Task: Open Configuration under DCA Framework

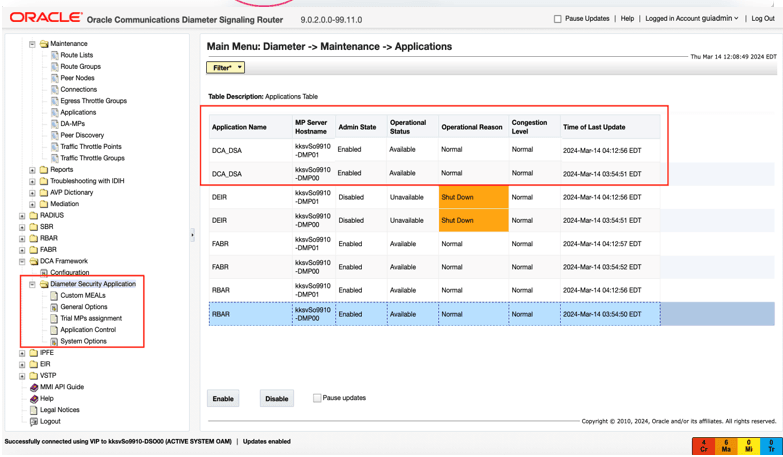Action: pos(69,272)
